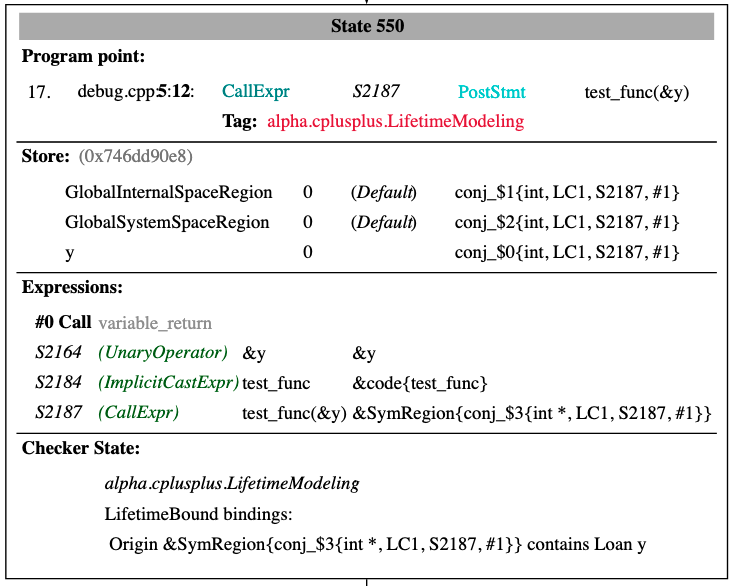This screenshot has width=732, height=586.
Task: Click conj_$1{int, LC1, S2187, #1} value
Action: click(567, 192)
